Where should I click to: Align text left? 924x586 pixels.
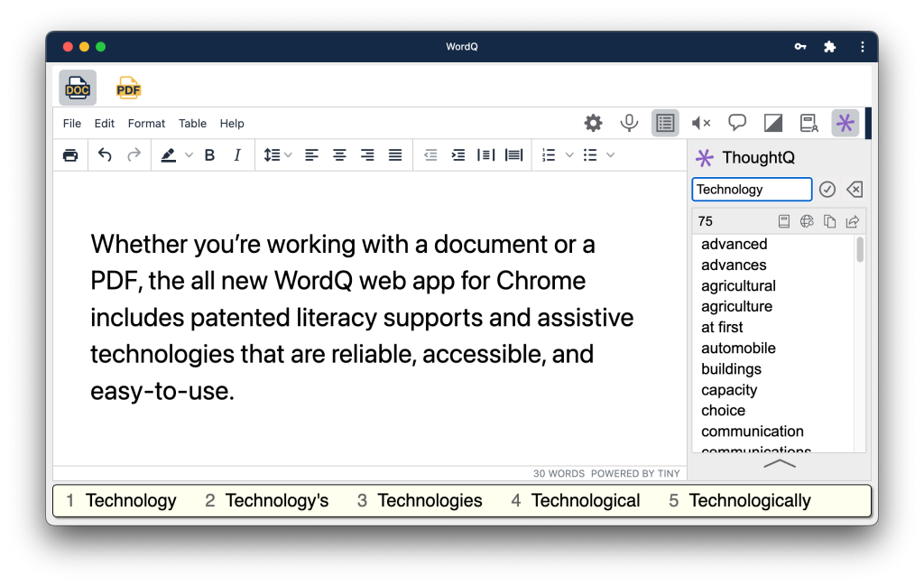coord(311,155)
